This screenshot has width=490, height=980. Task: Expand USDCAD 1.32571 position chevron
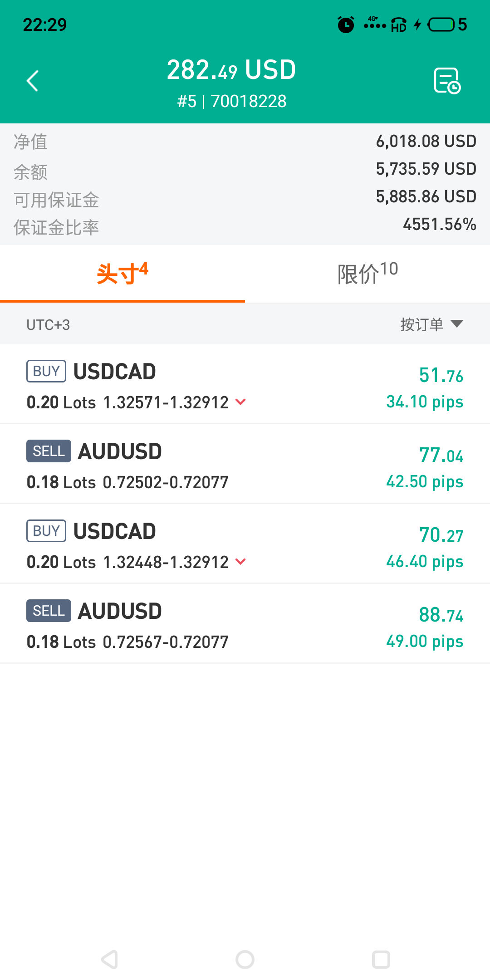tap(241, 402)
